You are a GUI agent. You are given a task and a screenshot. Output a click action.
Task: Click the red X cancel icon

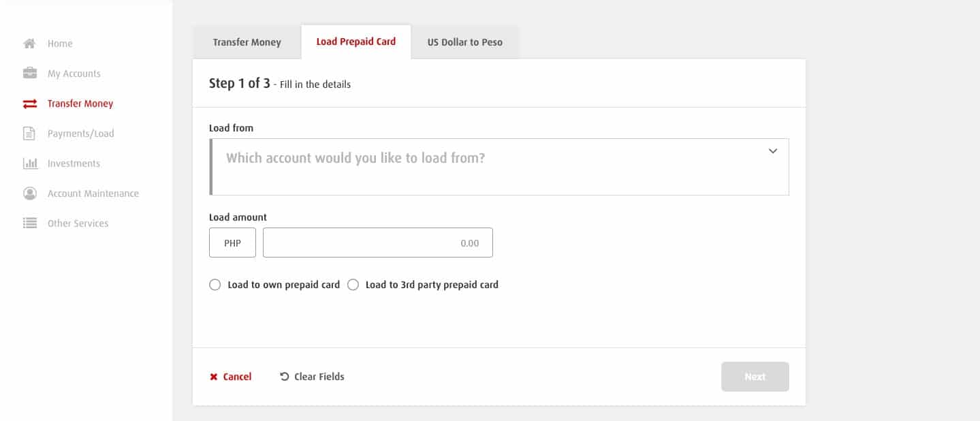(214, 377)
